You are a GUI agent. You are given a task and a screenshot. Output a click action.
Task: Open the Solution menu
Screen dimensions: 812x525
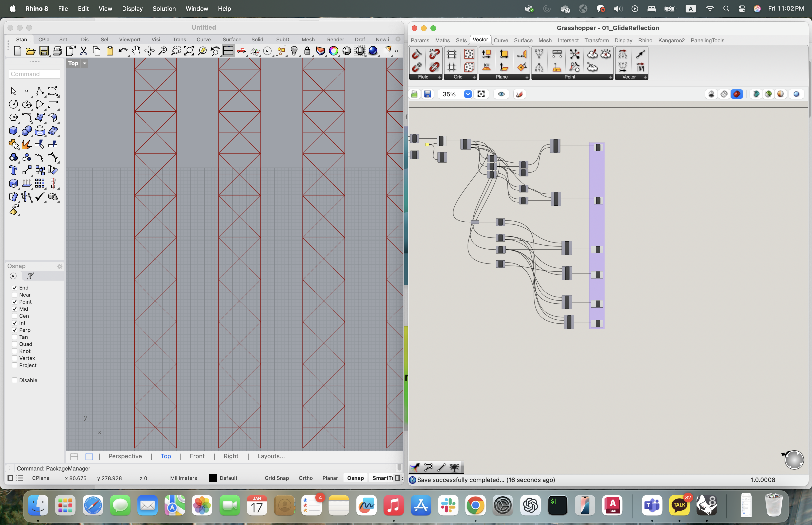click(x=164, y=8)
